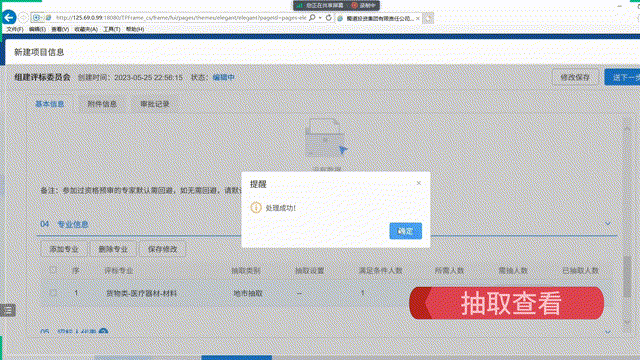The width and height of the screenshot is (640, 360).
Task: Check the row 1 货物类-医疗器材 checkbox
Action: [53, 293]
